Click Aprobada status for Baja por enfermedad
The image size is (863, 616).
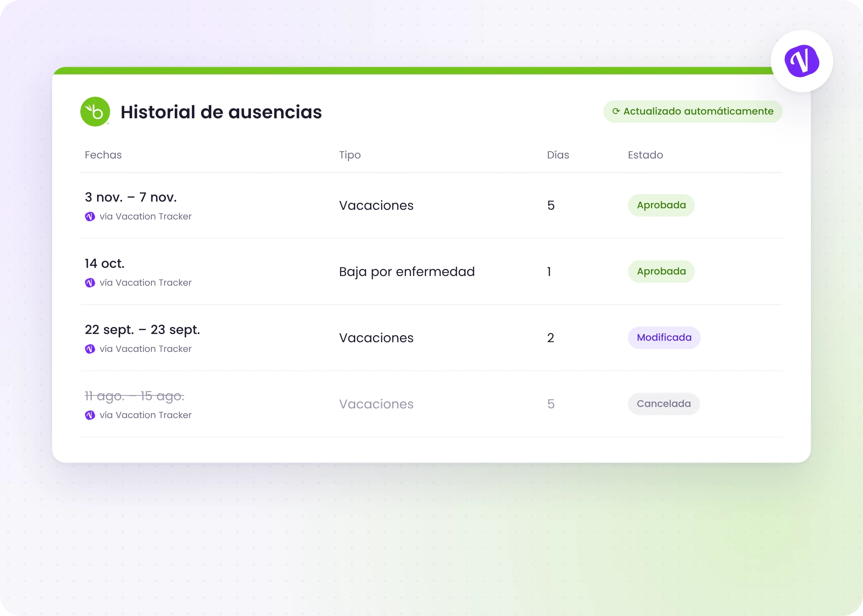click(x=661, y=272)
